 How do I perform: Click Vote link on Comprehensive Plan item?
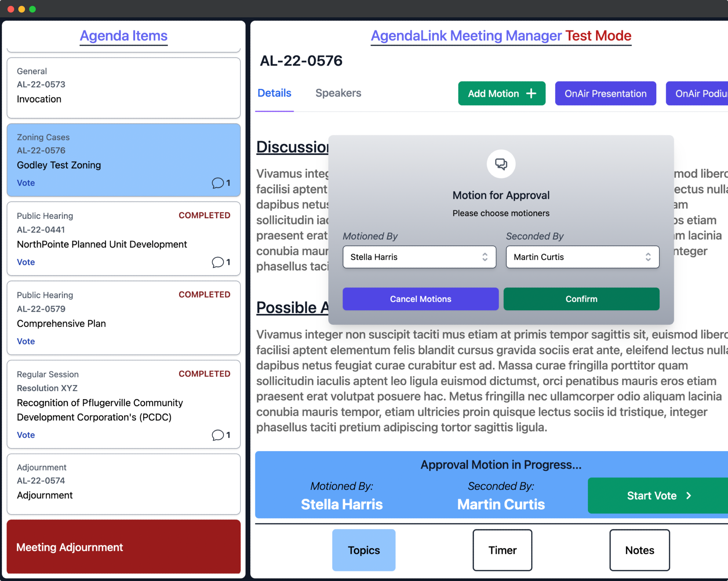click(x=26, y=341)
